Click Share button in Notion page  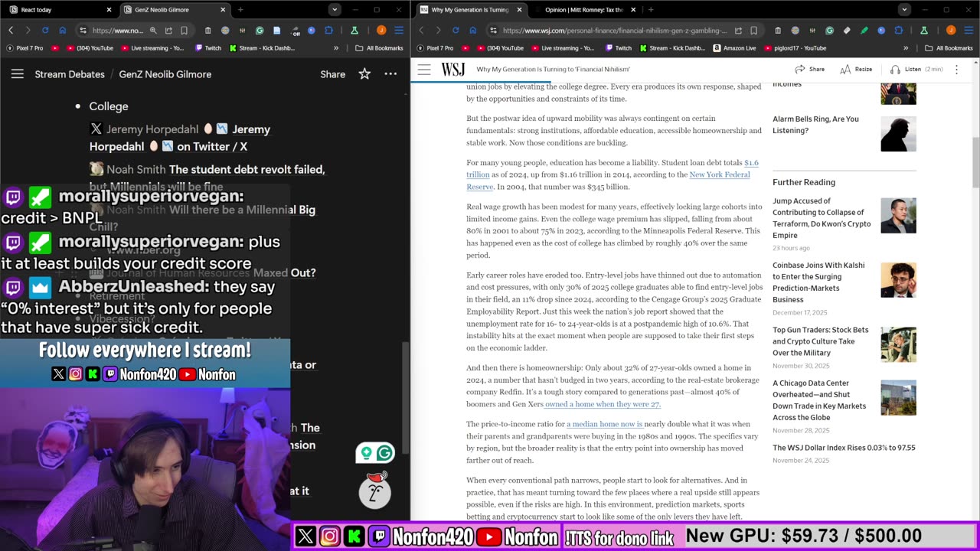332,74
